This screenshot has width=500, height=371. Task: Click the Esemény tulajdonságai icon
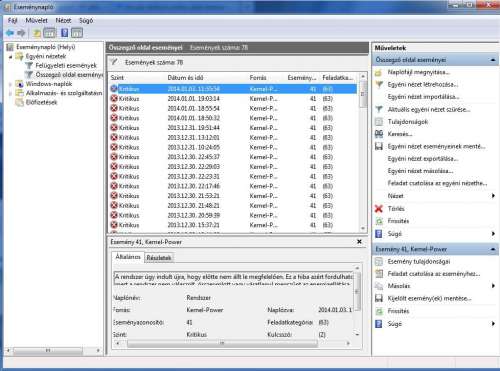coord(379,261)
